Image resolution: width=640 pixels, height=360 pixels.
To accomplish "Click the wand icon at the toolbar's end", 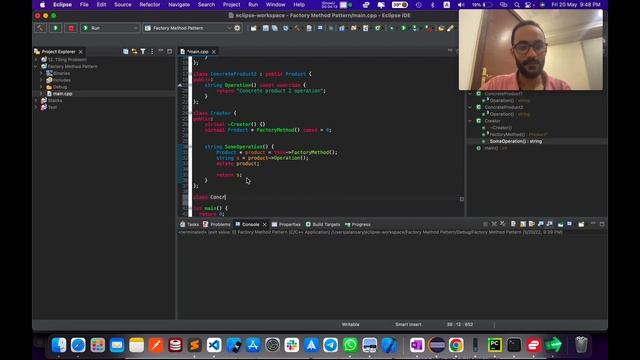I will (450, 28).
